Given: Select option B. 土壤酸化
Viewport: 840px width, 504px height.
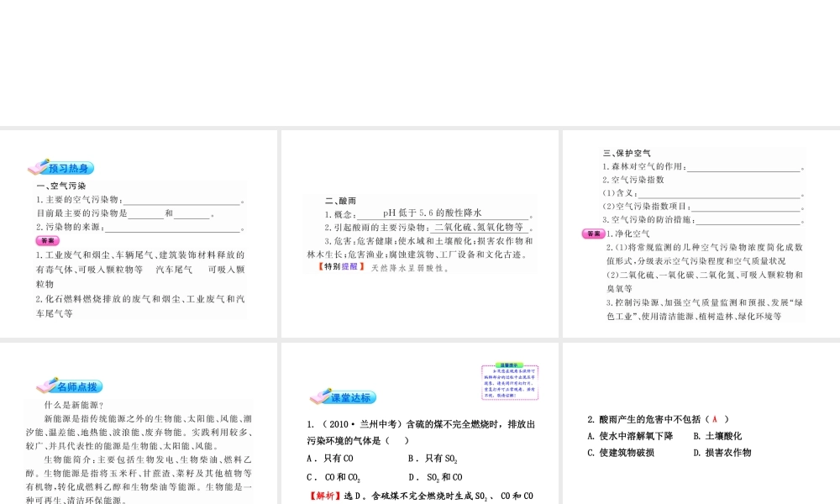Looking at the screenshot, I should 717,436.
